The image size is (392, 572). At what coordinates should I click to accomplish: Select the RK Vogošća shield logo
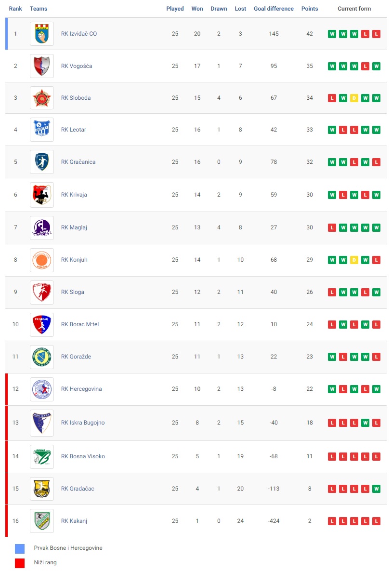coord(42,66)
